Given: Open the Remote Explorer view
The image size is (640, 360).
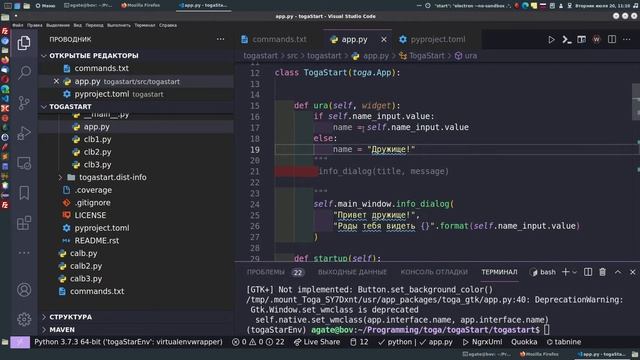Looking at the screenshot, I should coord(24,163).
